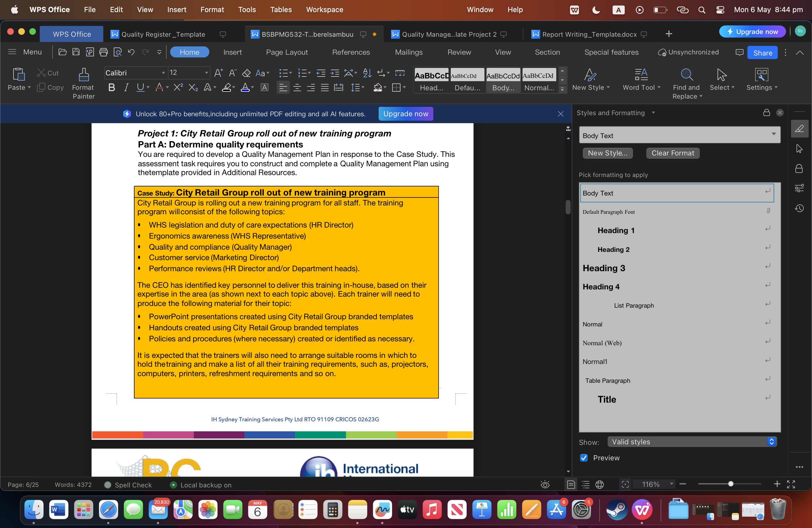Switch to the References ribbon tab

pos(351,52)
